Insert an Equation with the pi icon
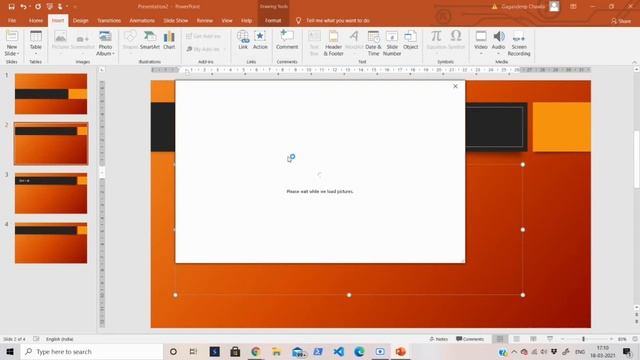This screenshot has width=640, height=360. point(436,40)
